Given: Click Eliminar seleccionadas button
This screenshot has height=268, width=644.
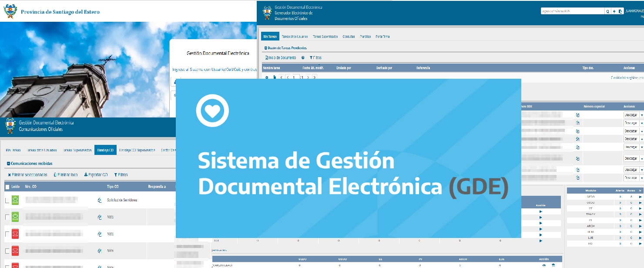Looking at the screenshot, I should (27, 175).
